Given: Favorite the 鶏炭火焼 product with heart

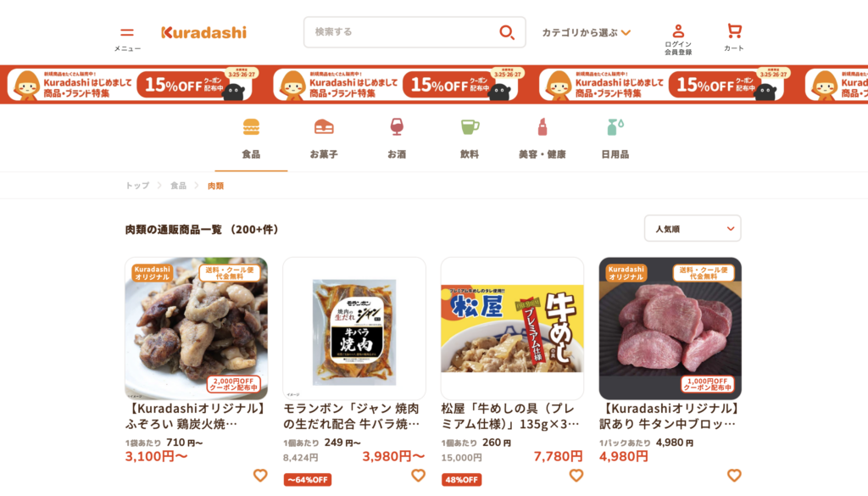Looking at the screenshot, I should pos(260,475).
